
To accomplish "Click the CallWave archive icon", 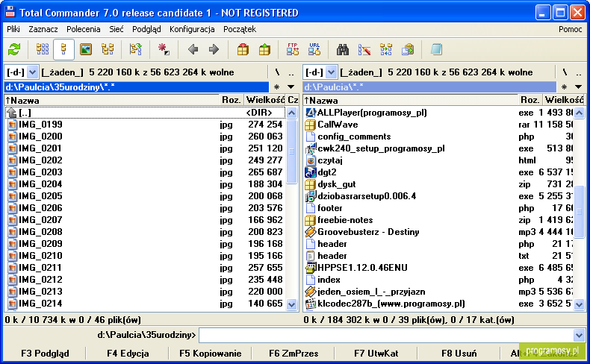I will click(x=310, y=125).
